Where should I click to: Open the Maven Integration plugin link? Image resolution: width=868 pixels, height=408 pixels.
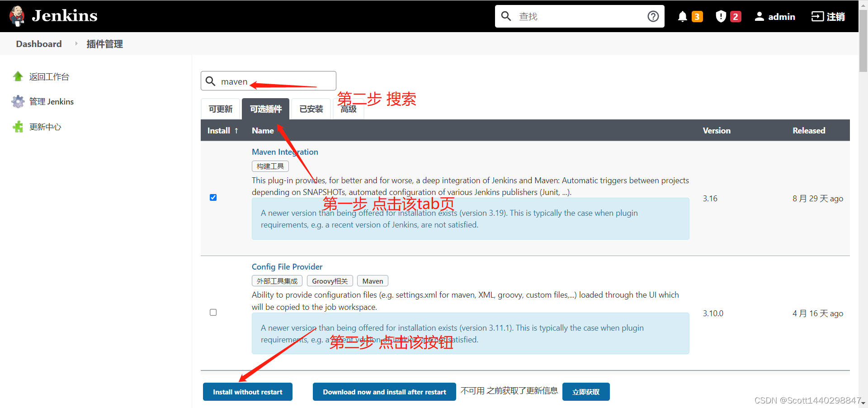click(x=285, y=152)
